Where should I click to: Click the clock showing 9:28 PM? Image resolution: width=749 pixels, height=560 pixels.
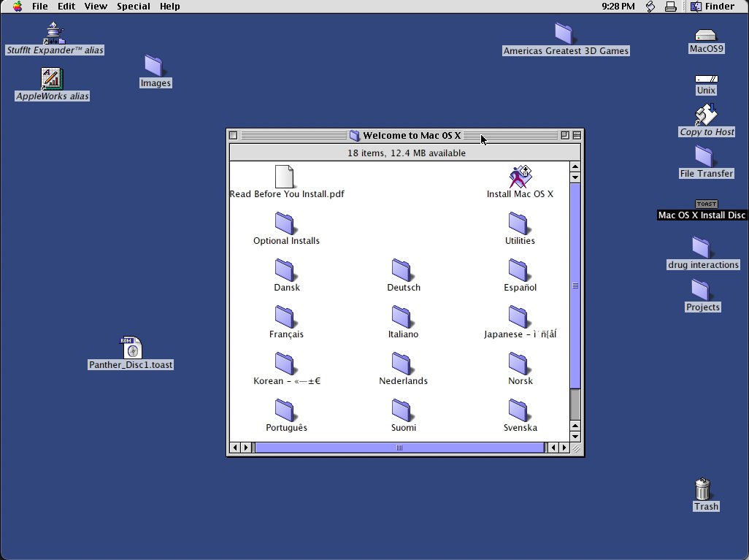(x=618, y=6)
